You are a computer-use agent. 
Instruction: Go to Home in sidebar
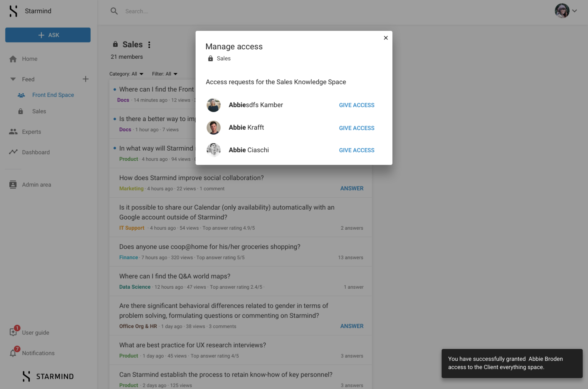30,59
